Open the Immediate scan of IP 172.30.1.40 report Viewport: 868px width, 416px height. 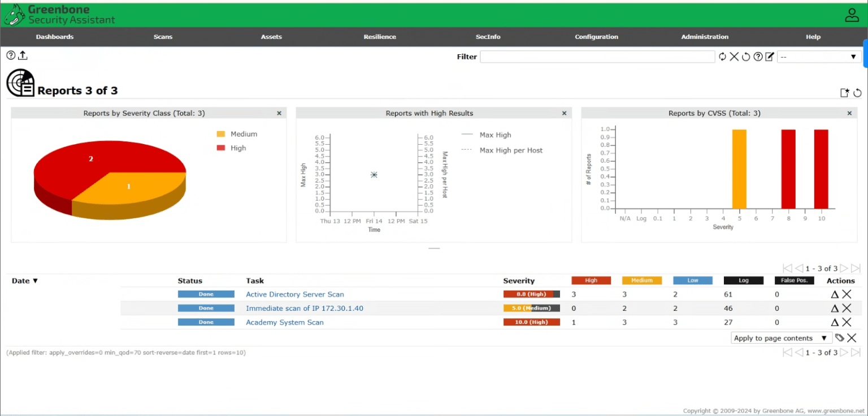point(305,308)
